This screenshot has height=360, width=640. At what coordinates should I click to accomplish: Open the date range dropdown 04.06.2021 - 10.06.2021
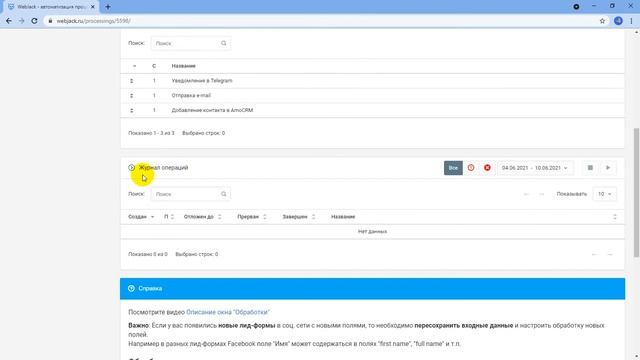[535, 168]
